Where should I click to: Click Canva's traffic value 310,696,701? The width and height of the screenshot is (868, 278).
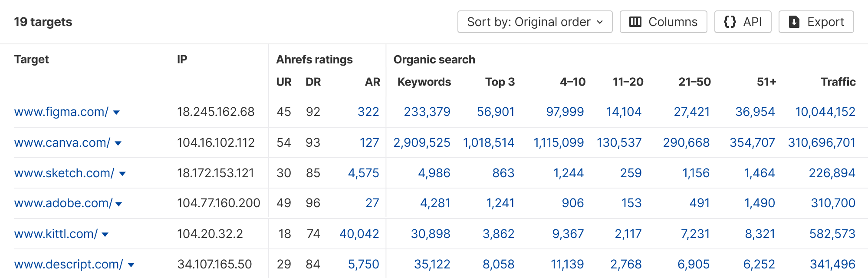[x=822, y=142]
